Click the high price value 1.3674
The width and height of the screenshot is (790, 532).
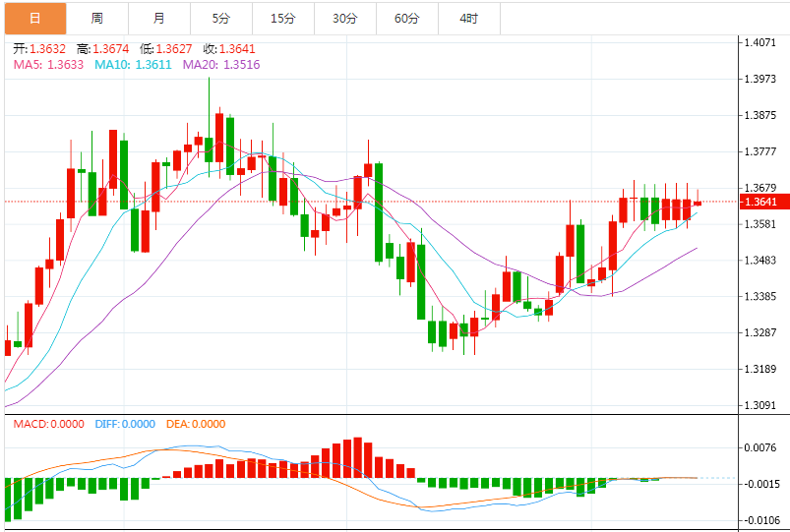pos(111,49)
